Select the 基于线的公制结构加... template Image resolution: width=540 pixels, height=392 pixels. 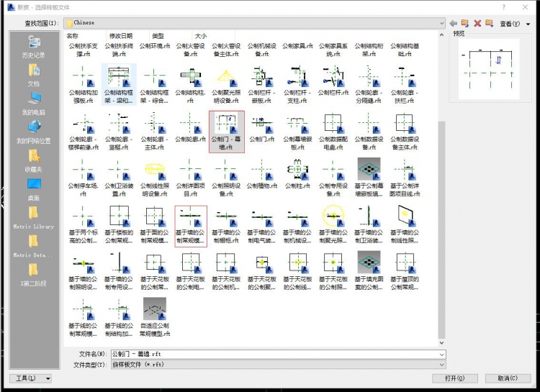119,318
